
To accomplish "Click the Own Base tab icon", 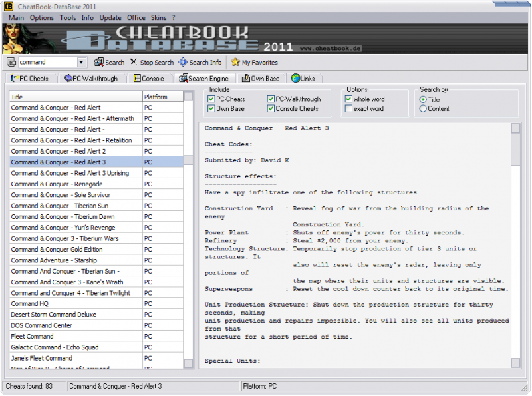I will pyautogui.click(x=245, y=79).
